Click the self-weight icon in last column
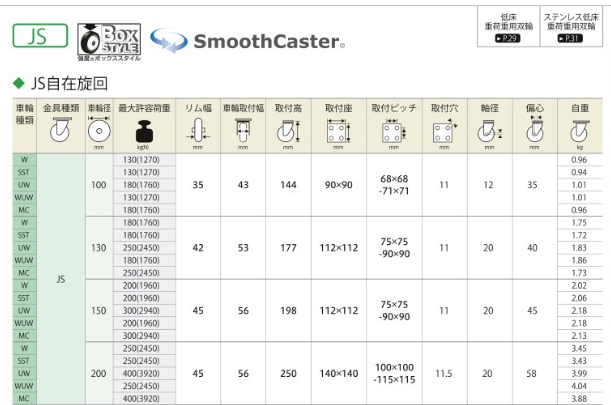The width and height of the screenshot is (611, 405). [x=579, y=130]
